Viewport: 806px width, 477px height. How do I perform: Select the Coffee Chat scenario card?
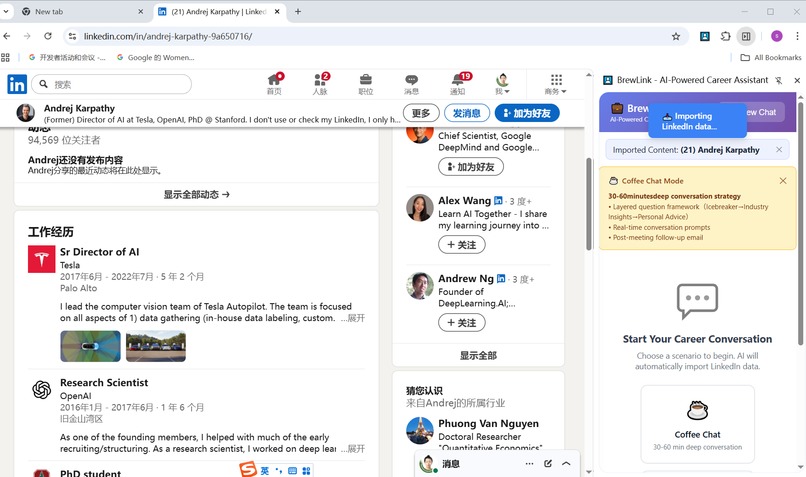(698, 425)
